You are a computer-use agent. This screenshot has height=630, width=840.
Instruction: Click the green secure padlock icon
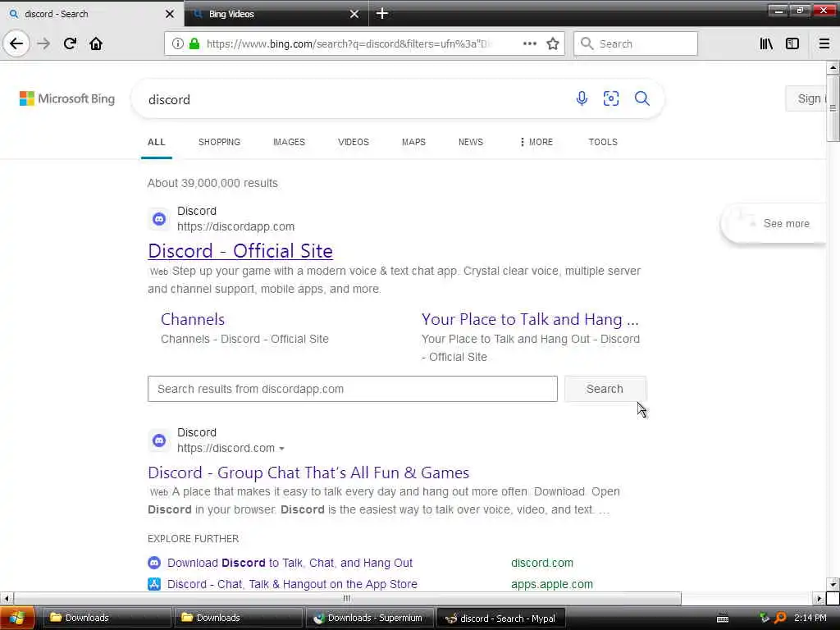[x=194, y=44]
